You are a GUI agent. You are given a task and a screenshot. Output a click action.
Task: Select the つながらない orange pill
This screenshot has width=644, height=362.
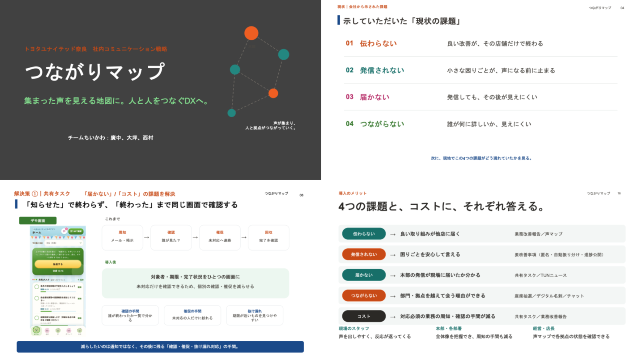(x=364, y=296)
